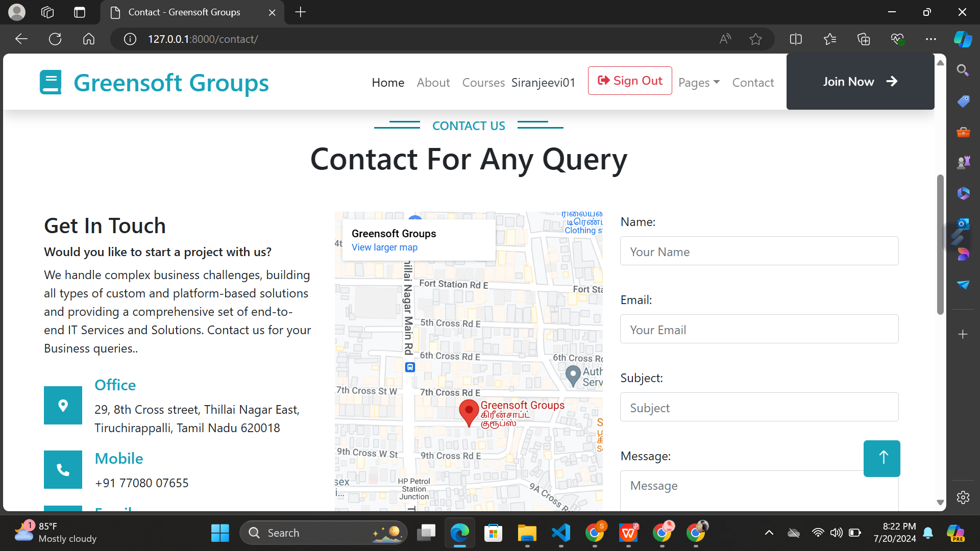Viewport: 980px width, 551px height.
Task: Open Settings and more ellipsis menu
Action: coord(931,39)
